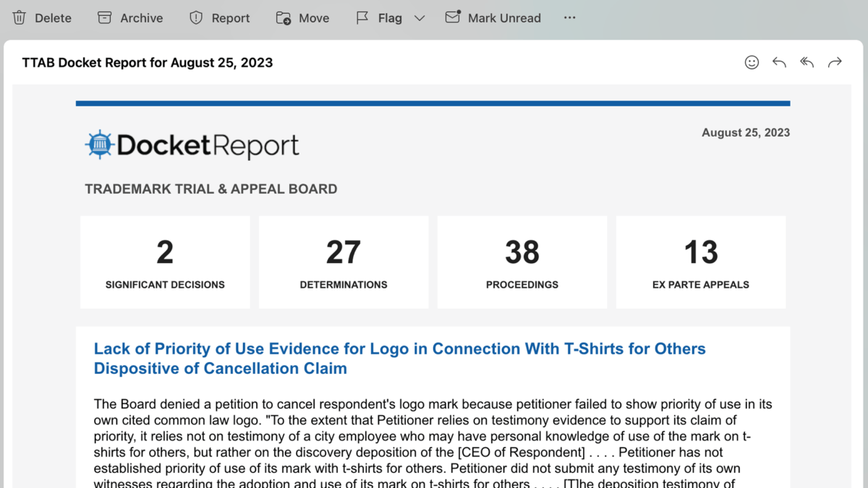Viewport: 868px width, 488px height.
Task: Click the Reply arrow icon
Action: click(x=779, y=63)
